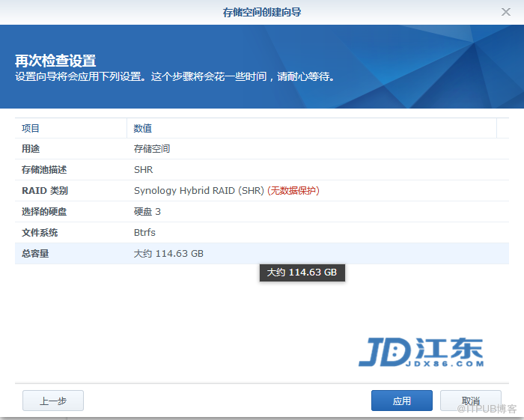The image size is (524, 420).
Task: Select the 用途 row label
Action: (x=31, y=149)
